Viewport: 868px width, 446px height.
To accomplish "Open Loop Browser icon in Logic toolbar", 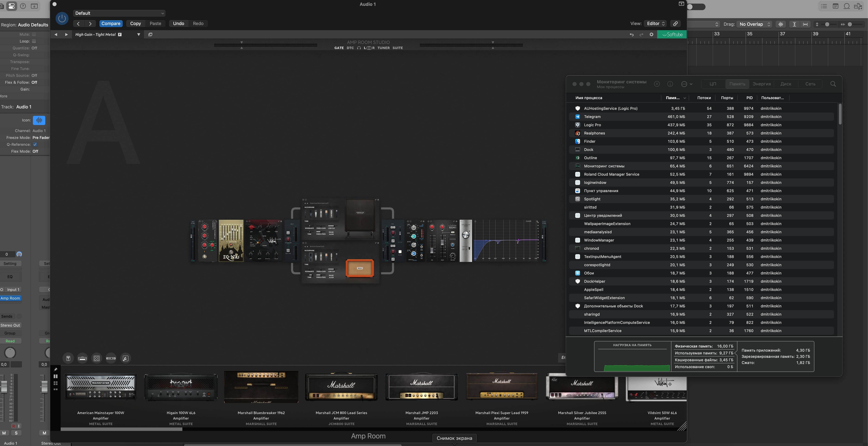I will [x=846, y=6].
